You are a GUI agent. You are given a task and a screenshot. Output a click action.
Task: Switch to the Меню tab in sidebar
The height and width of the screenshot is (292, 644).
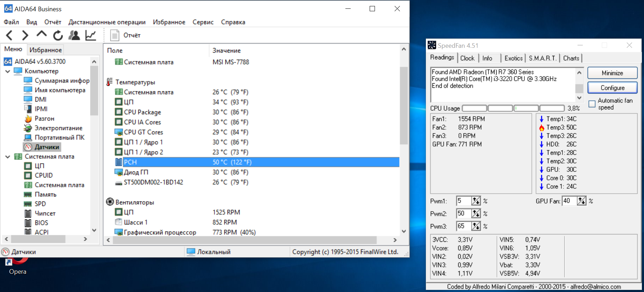pos(13,49)
